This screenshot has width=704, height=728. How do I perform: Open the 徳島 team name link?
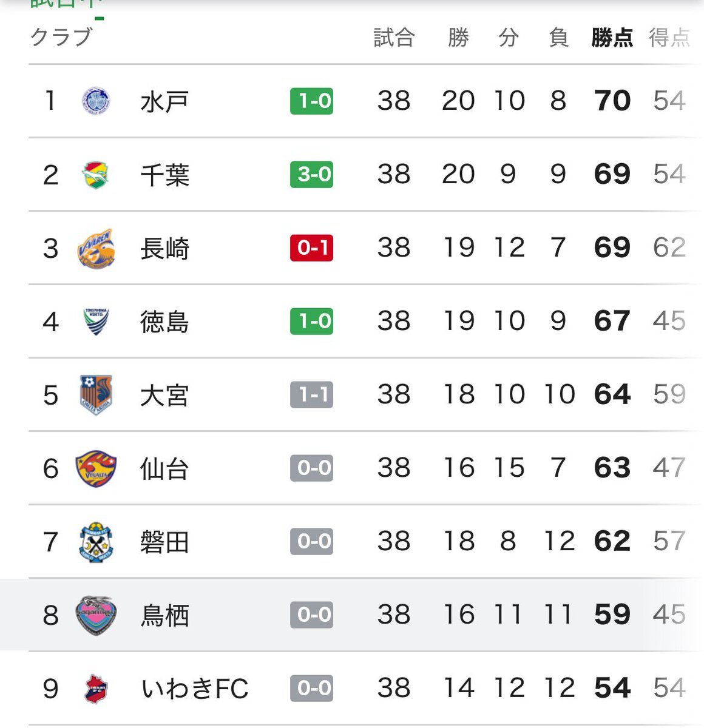tap(164, 322)
